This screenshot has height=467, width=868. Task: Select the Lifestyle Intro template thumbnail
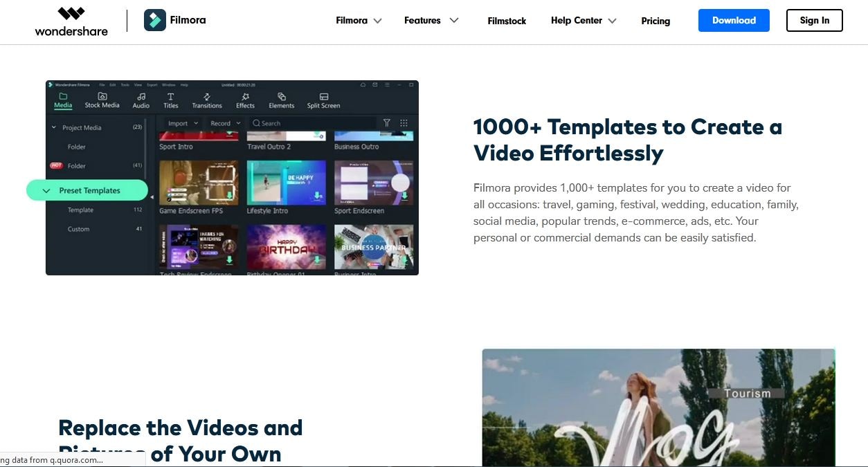287,183
